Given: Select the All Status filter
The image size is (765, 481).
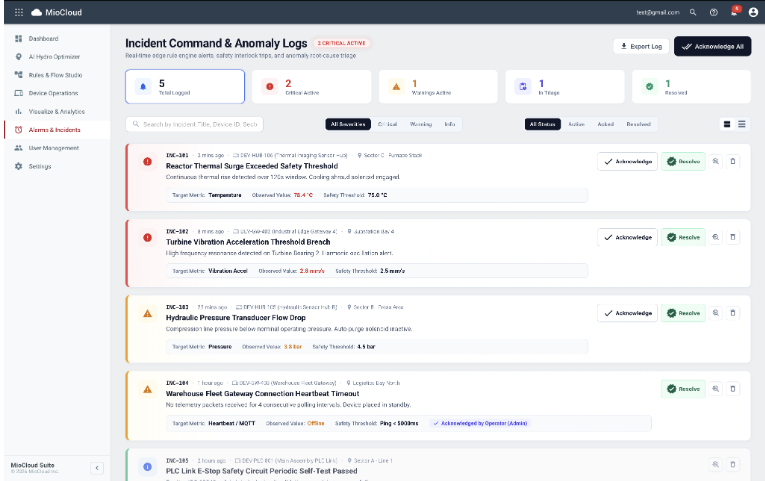Looking at the screenshot, I should click(543, 124).
